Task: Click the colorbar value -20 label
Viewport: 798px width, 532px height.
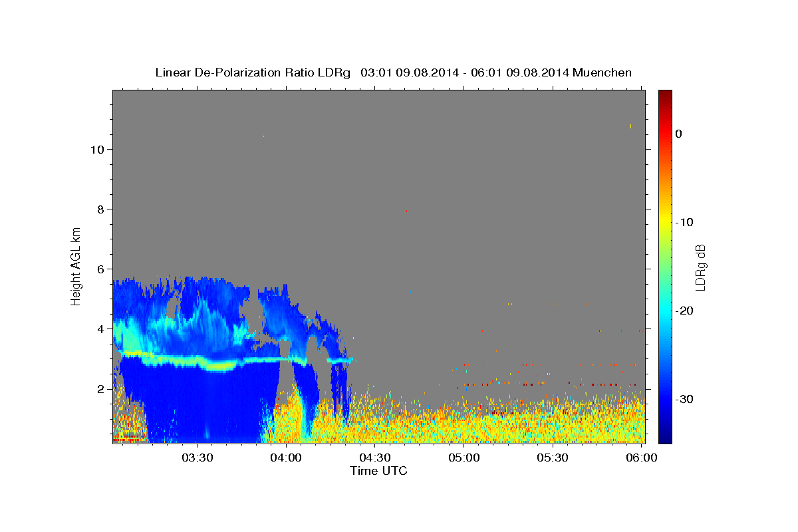Action: click(685, 311)
